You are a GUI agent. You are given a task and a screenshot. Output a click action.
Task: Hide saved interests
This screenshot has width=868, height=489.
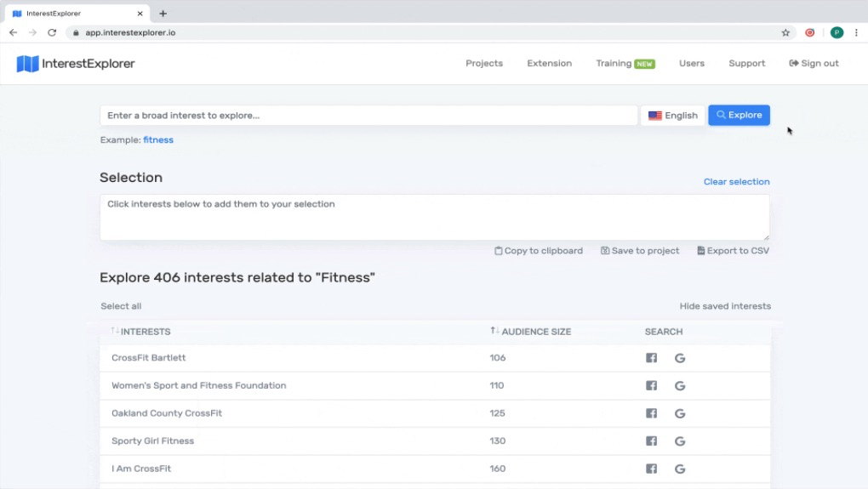(725, 306)
